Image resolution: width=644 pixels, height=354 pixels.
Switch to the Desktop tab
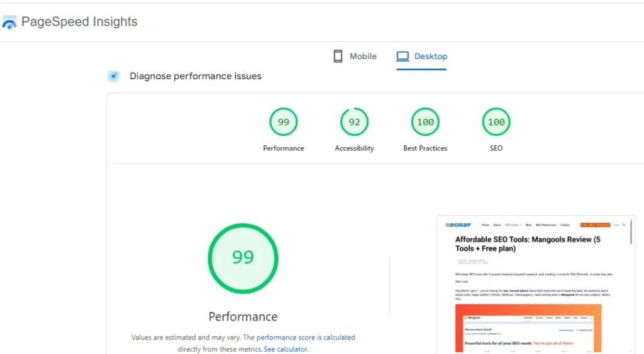pyautogui.click(x=421, y=56)
